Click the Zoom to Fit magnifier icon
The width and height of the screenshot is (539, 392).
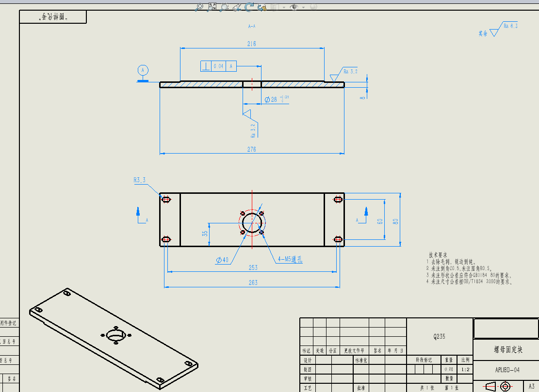199,7
